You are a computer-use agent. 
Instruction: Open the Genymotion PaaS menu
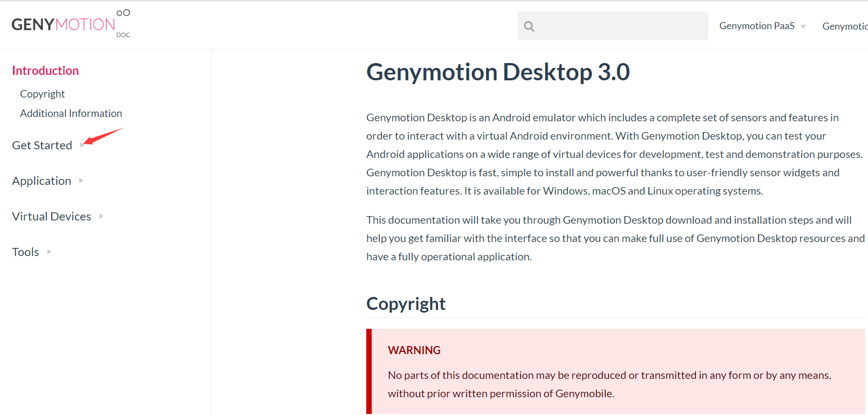pyautogui.click(x=757, y=26)
